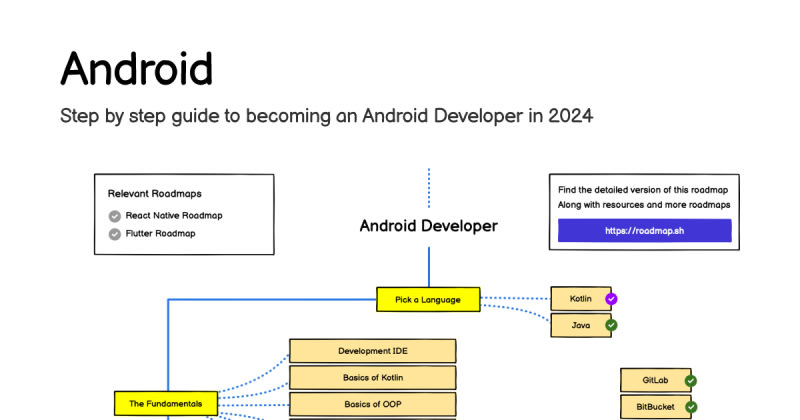
Task: Open the Development IDE topic
Action: [372, 351]
